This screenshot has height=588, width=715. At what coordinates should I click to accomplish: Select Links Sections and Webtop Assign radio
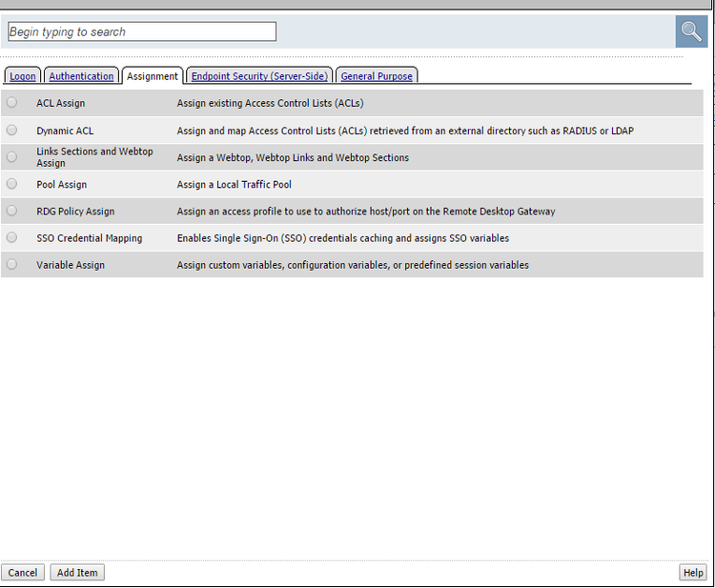point(12,156)
